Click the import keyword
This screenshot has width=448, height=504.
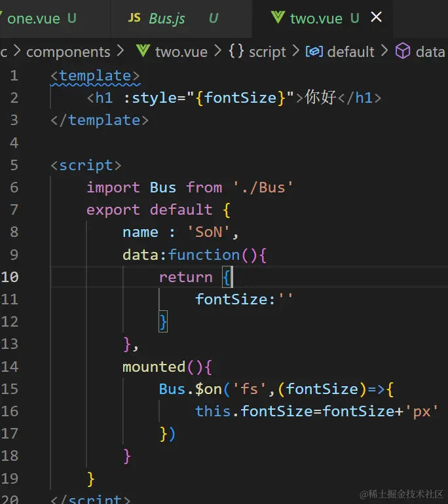[x=113, y=188]
